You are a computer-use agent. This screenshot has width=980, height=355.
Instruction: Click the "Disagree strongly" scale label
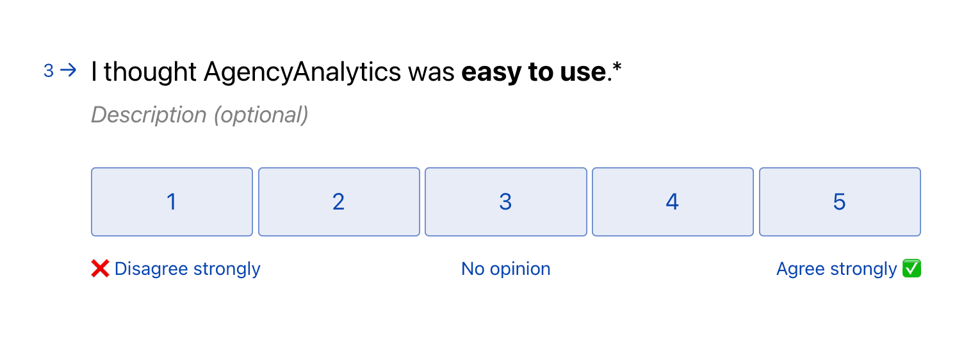(187, 269)
